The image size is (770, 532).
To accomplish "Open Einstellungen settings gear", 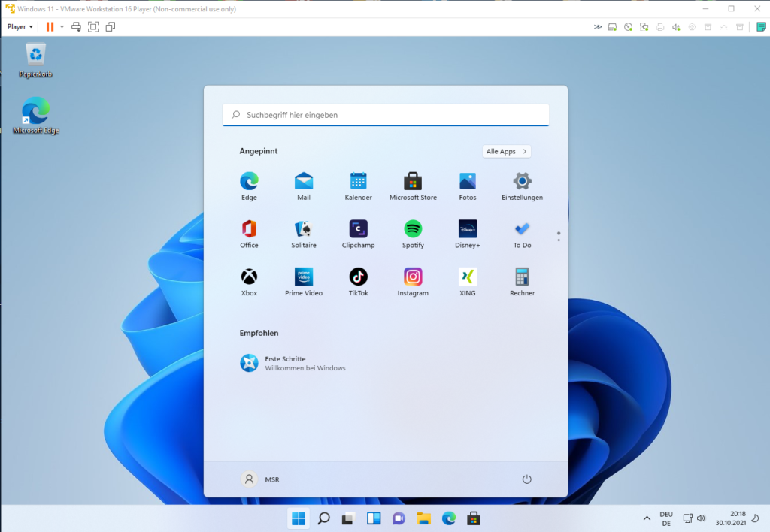I will pos(522,181).
